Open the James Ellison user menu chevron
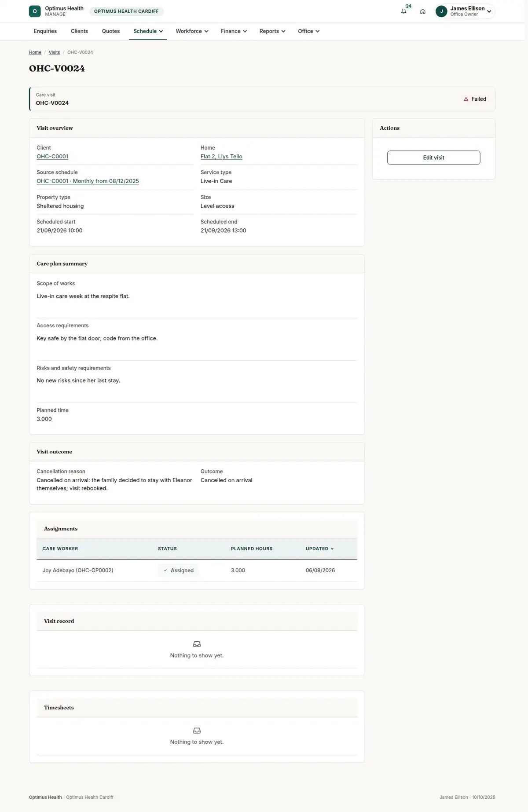 (x=489, y=11)
